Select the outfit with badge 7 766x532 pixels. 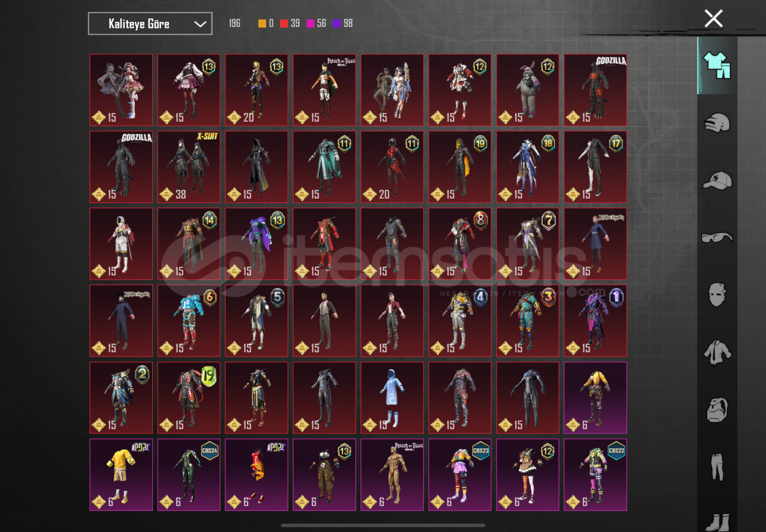[528, 244]
